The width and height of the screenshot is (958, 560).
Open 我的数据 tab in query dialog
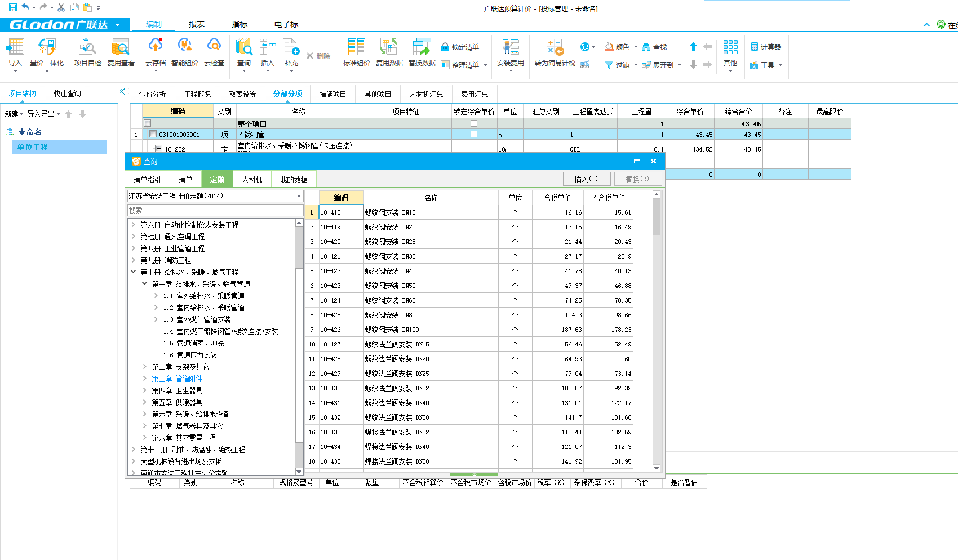click(x=294, y=180)
